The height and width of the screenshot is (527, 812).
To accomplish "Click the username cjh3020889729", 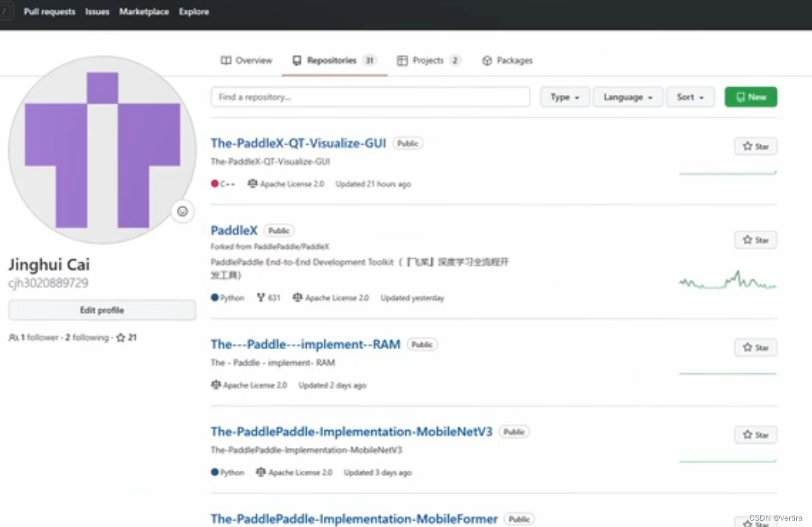I will click(48, 283).
